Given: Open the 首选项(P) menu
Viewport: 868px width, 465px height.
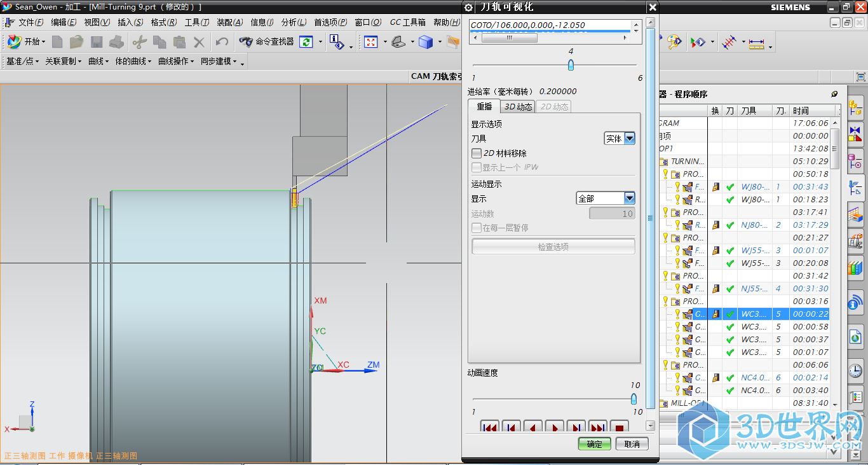Looking at the screenshot, I should tap(330, 22).
